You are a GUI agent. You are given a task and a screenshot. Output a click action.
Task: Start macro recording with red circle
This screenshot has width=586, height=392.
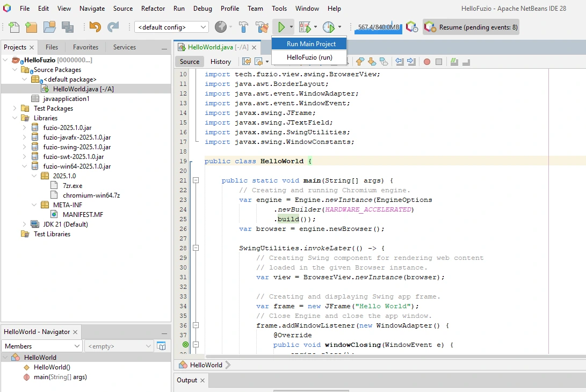[x=427, y=62]
